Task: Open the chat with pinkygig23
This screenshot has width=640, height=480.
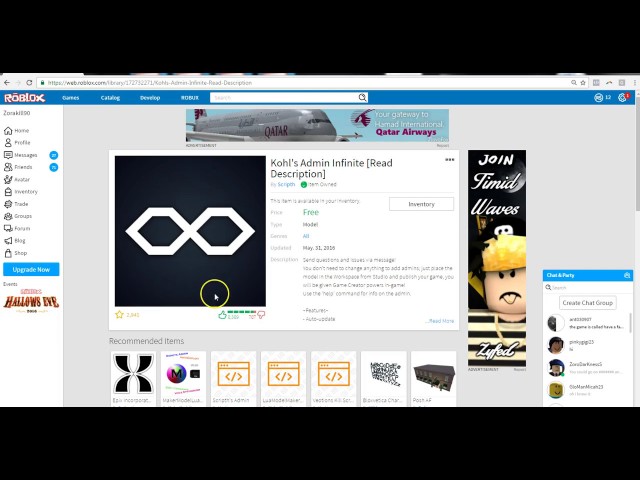Action: 587,345
